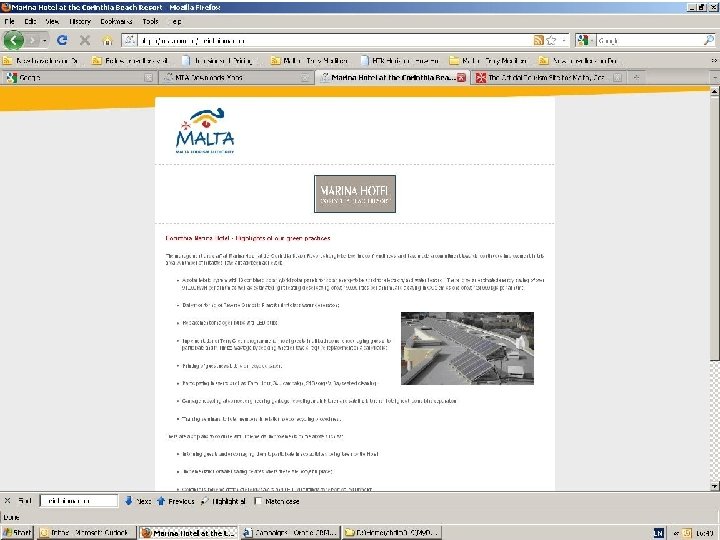Go to the Home page icon
The height and width of the screenshot is (540, 720).
pos(107,40)
